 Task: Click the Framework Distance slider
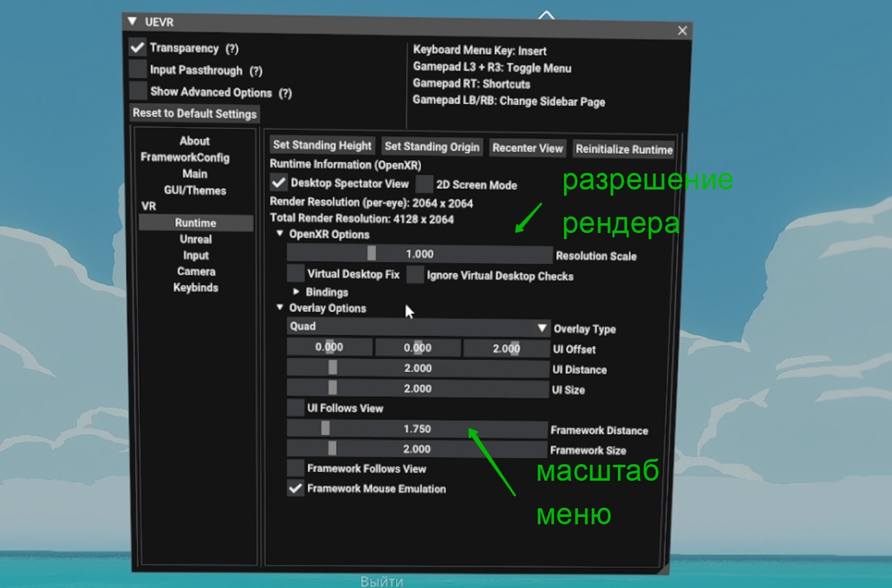(x=417, y=429)
